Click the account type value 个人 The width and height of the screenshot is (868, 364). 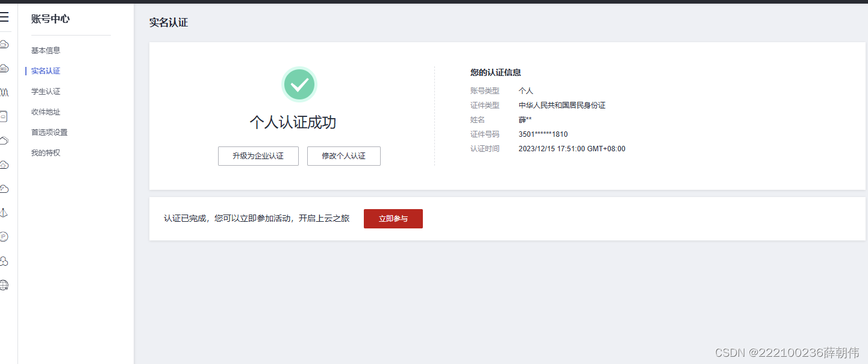click(x=526, y=91)
